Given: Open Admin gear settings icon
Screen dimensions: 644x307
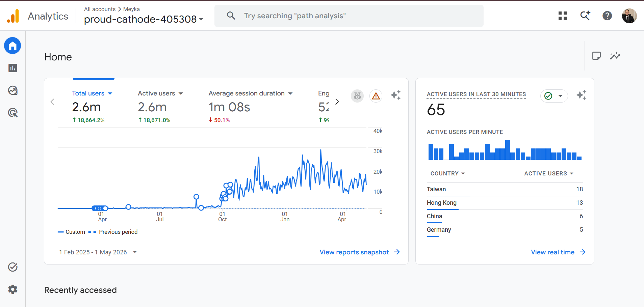Looking at the screenshot, I should coord(13,289).
